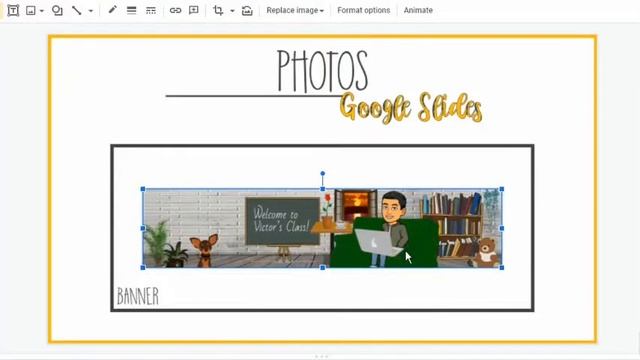Select the Line tool

click(x=76, y=11)
